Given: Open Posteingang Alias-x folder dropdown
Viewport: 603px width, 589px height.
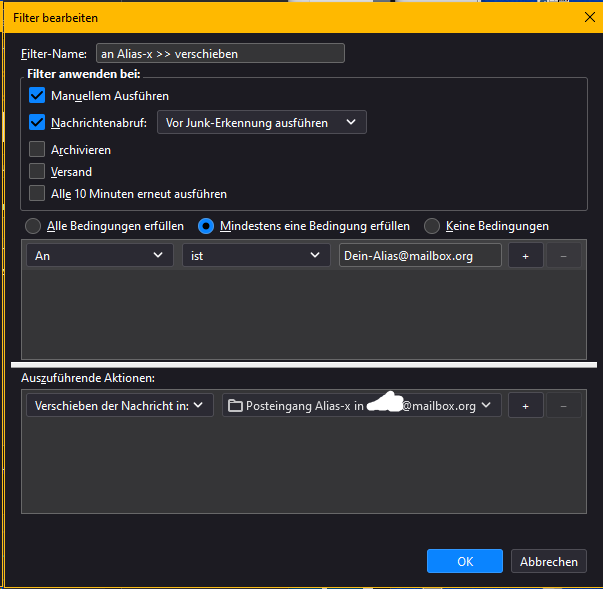Looking at the screenshot, I should [361, 405].
